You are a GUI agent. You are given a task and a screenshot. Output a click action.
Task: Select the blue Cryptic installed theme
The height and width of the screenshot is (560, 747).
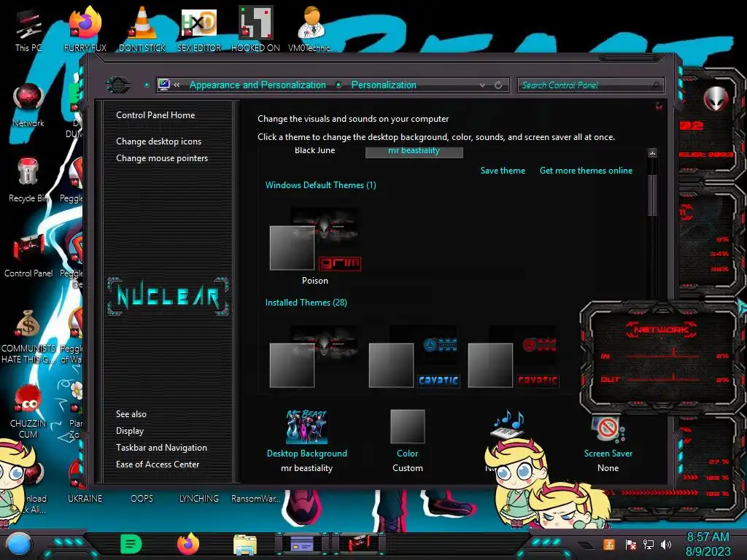click(414, 357)
